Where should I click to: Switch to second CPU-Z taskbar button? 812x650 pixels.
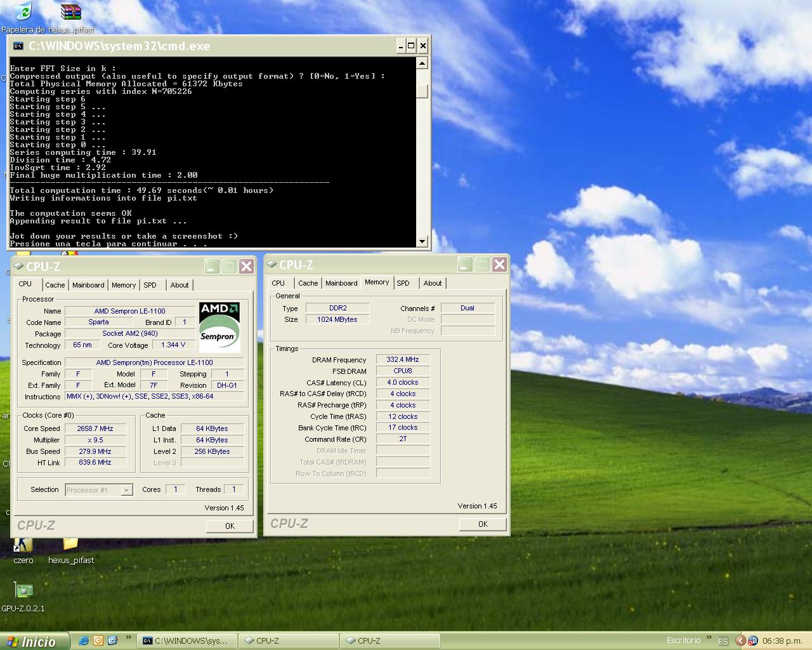[x=391, y=641]
